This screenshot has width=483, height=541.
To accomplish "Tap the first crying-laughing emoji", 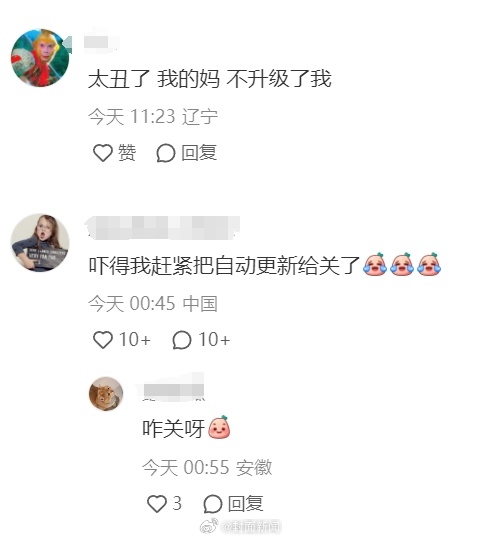I will [x=375, y=264].
